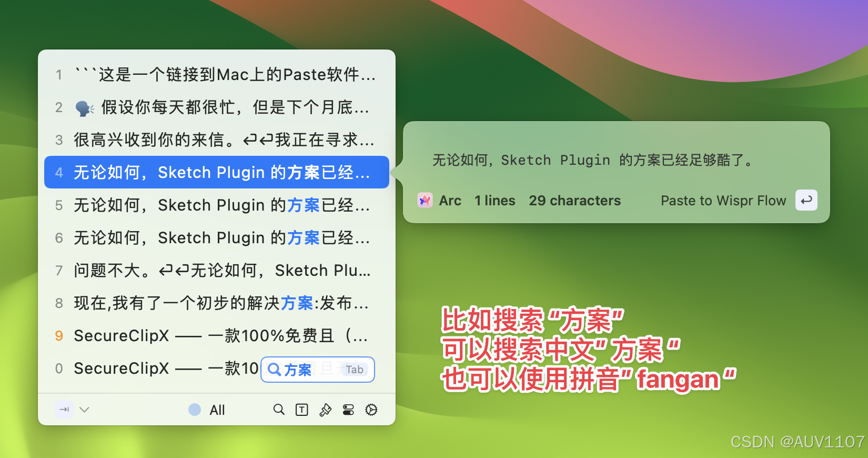868x458 pixels.
Task: Select clip 3 '很高兴收到你的来信'
Action: click(x=217, y=140)
